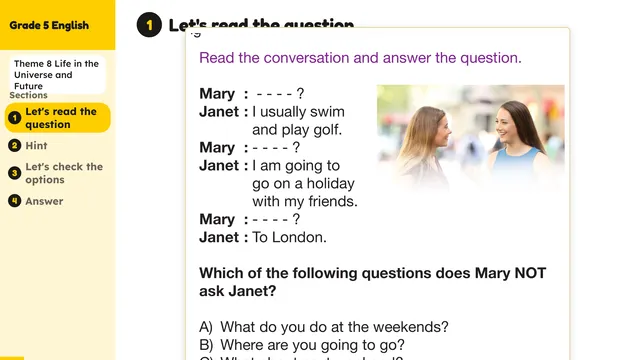Click the large black number 1 heading badge
Screen dimensions: 640x360
pyautogui.click(x=149, y=25)
